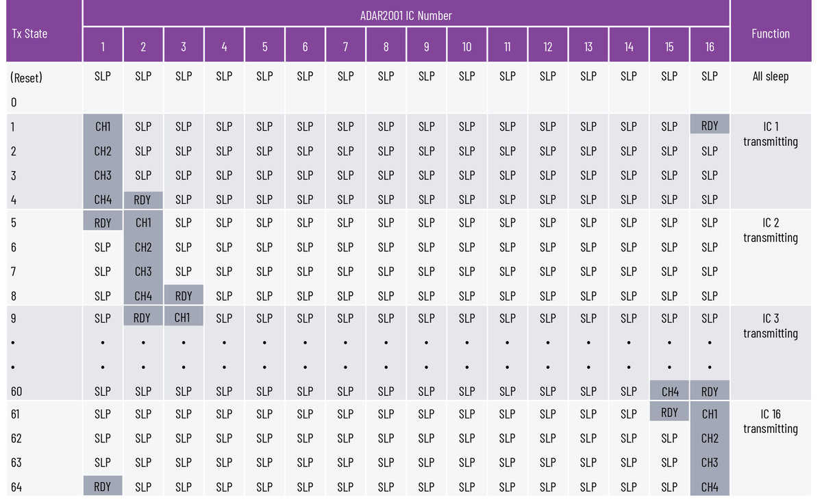
Task: Select the IC 1 transmitting function label
Action: (771, 134)
